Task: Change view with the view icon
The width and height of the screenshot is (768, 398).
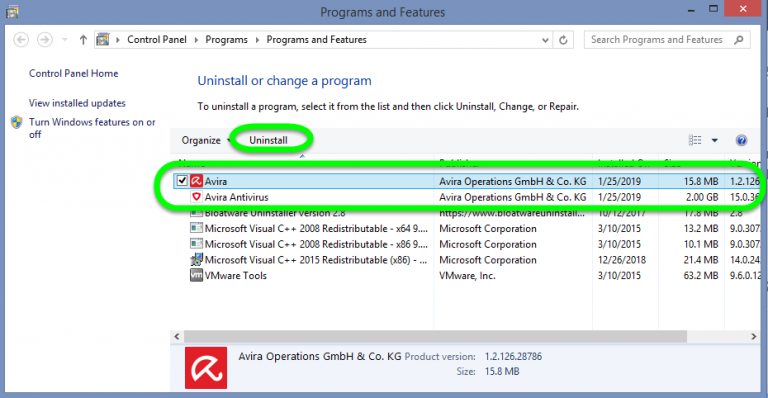Action: [695, 140]
